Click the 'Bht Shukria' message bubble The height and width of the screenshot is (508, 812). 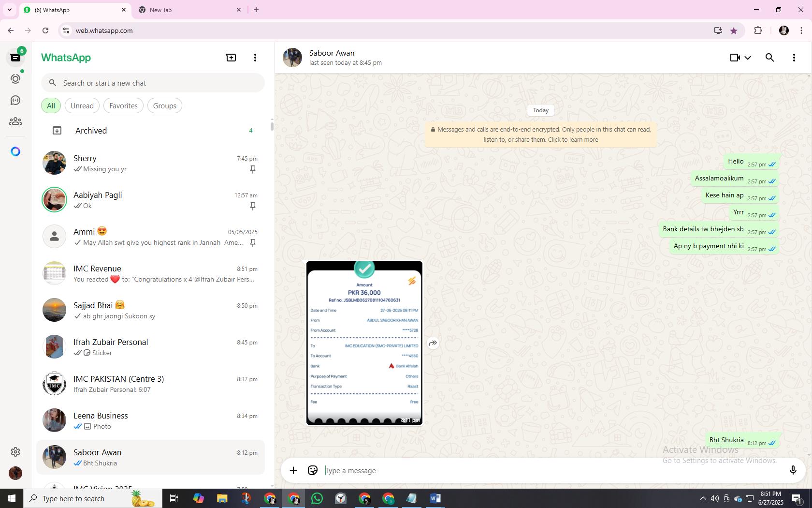coord(742,440)
